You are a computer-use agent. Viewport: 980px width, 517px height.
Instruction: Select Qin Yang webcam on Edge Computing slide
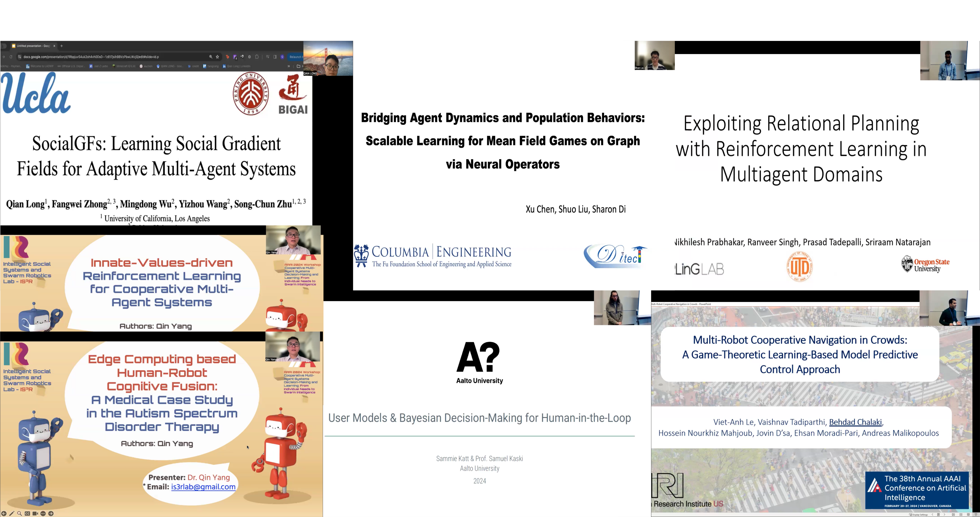pos(292,346)
